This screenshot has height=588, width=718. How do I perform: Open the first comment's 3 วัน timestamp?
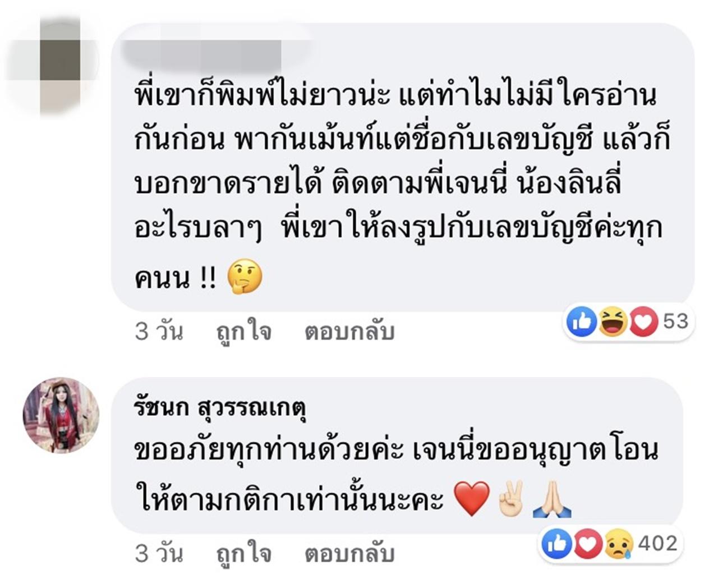pyautogui.click(x=159, y=332)
